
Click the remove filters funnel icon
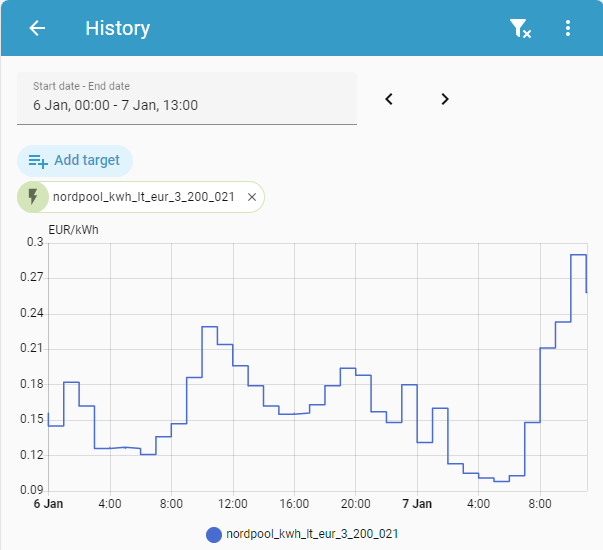(x=520, y=28)
